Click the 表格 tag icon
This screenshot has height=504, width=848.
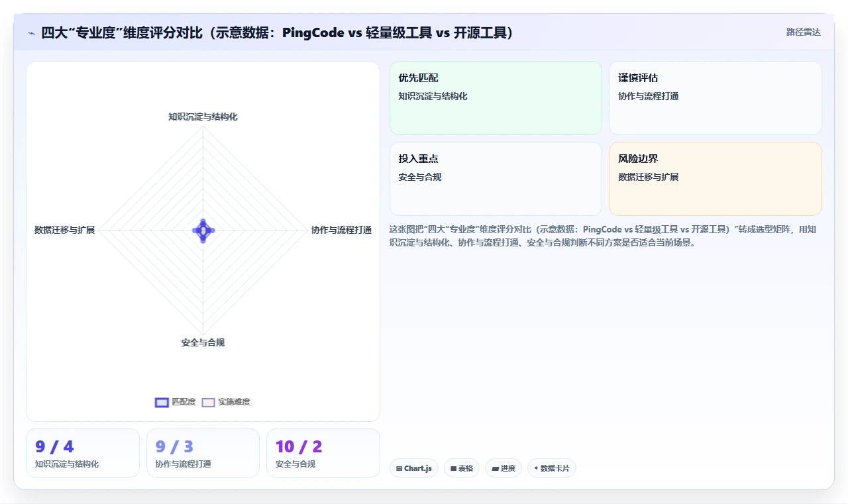[453, 468]
